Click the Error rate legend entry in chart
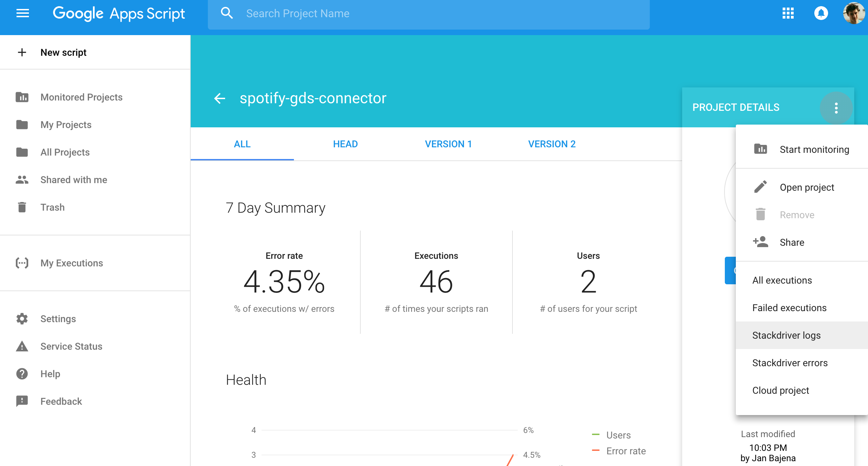 (618, 451)
